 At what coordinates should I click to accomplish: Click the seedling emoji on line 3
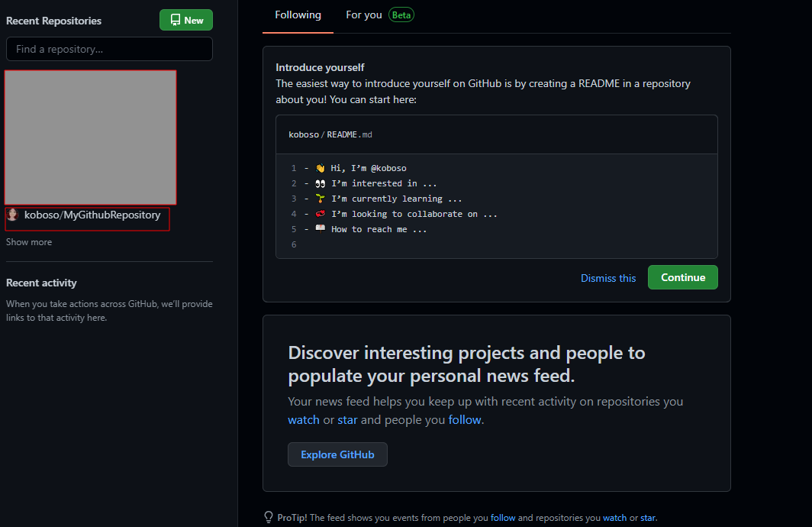(x=320, y=199)
